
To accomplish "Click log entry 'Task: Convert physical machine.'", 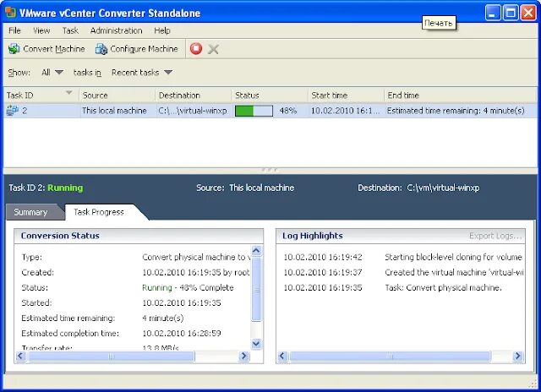I will [443, 287].
